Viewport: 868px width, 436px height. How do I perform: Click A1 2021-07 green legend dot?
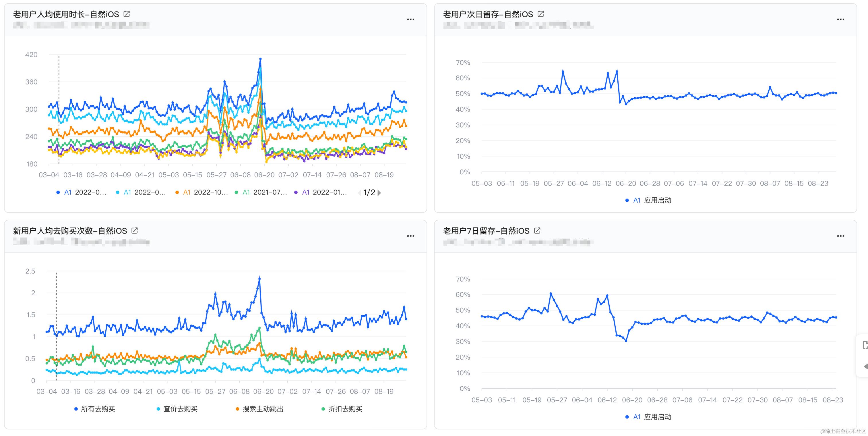coord(237,192)
